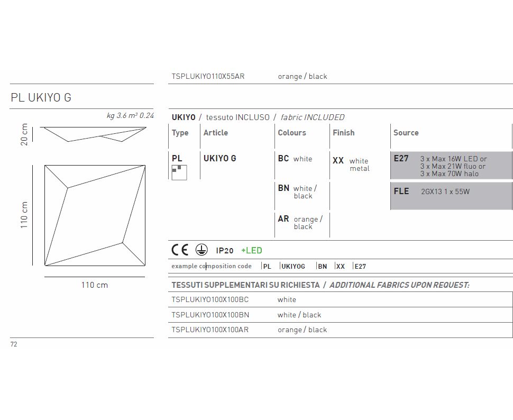Click the TSPLUKIYO100X100BN fabric code
The width and height of the screenshot is (513, 420).
coord(210,315)
